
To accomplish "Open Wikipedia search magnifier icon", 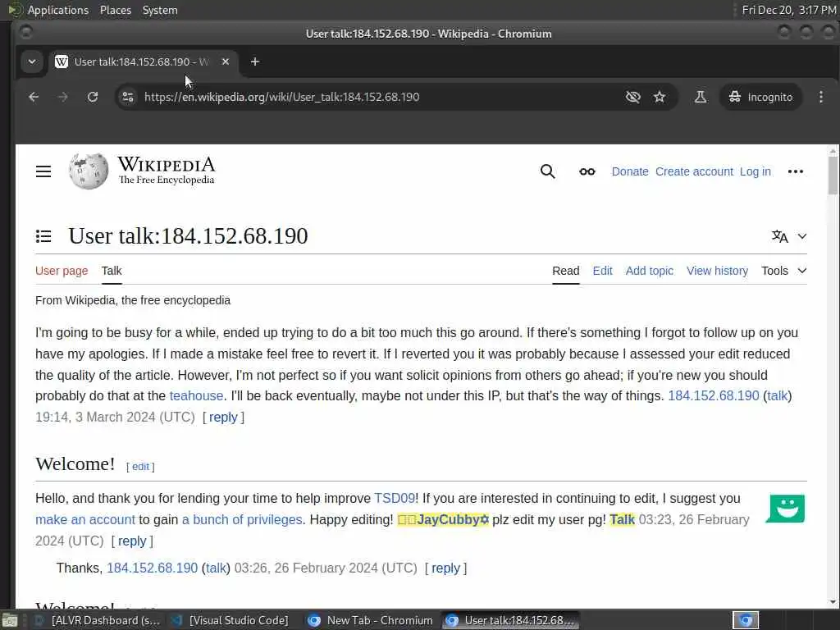I will pyautogui.click(x=547, y=171).
